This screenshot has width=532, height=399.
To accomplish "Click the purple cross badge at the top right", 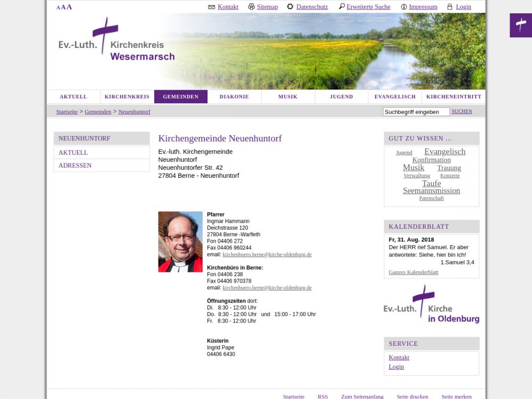I will click(x=520, y=25).
